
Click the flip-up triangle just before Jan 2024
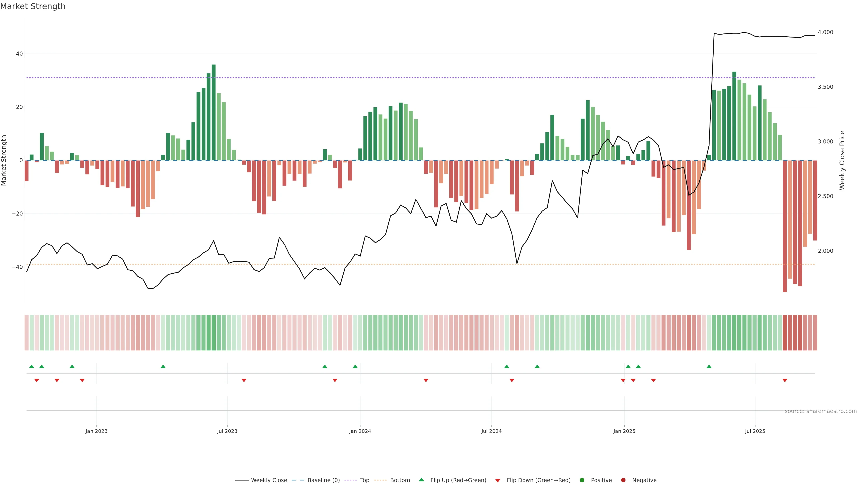tap(355, 366)
